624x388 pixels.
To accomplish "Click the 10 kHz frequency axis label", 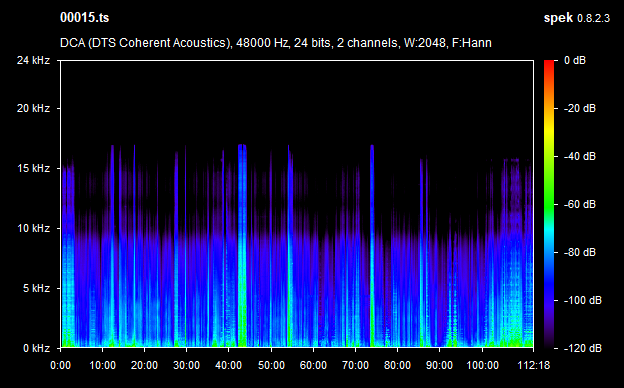I will point(33,228).
